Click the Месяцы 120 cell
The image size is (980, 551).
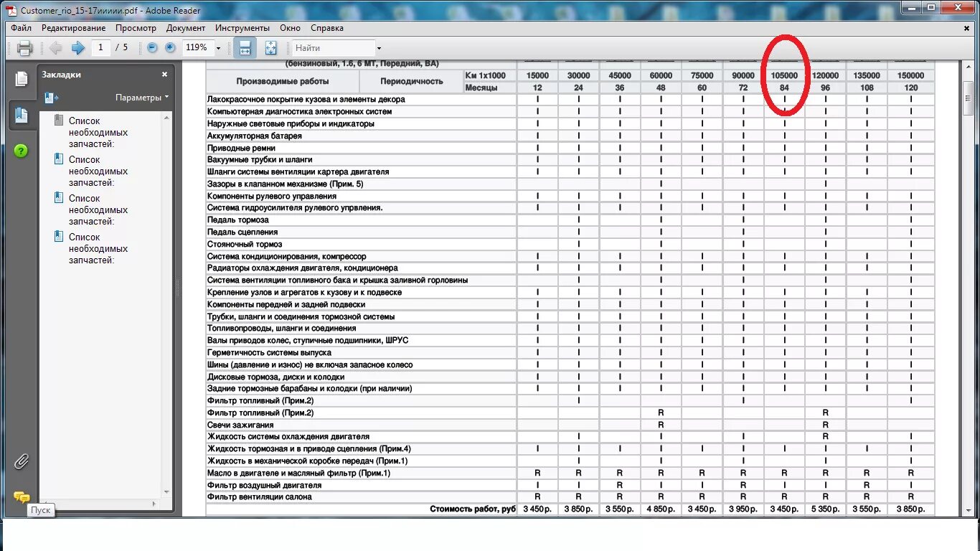point(911,88)
